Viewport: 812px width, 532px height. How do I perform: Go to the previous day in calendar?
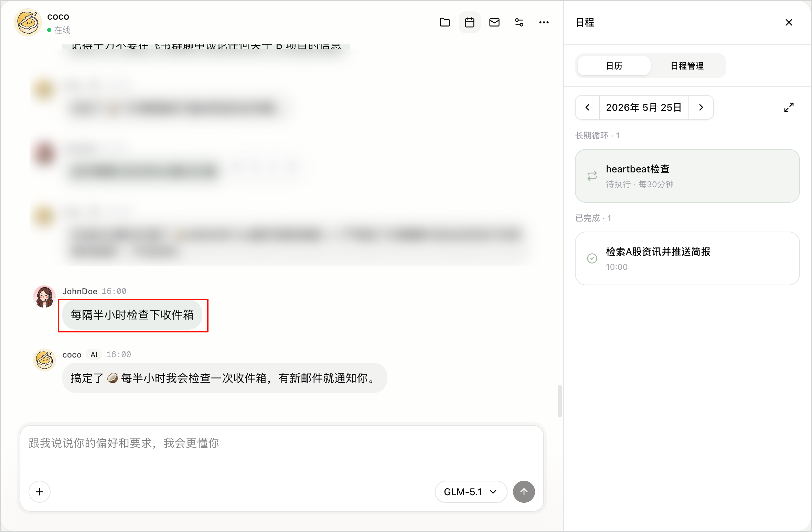point(587,107)
